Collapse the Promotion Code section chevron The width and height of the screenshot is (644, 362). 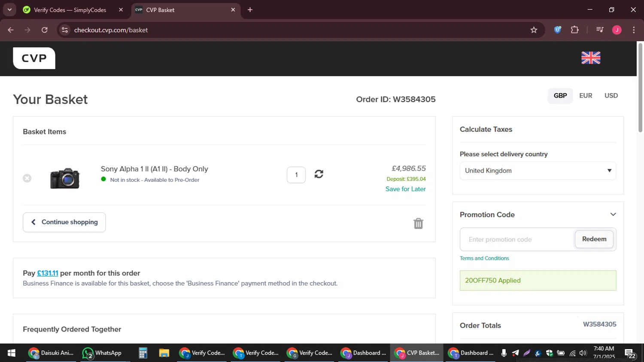coord(613,214)
